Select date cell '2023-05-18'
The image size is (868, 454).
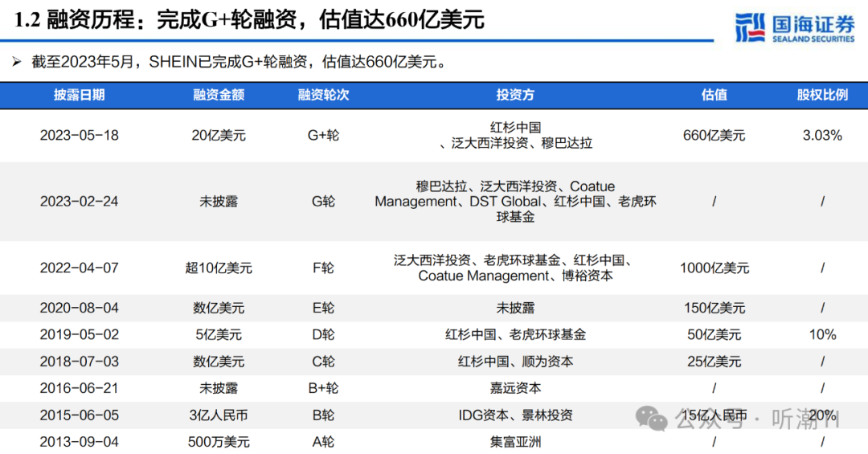point(79,136)
